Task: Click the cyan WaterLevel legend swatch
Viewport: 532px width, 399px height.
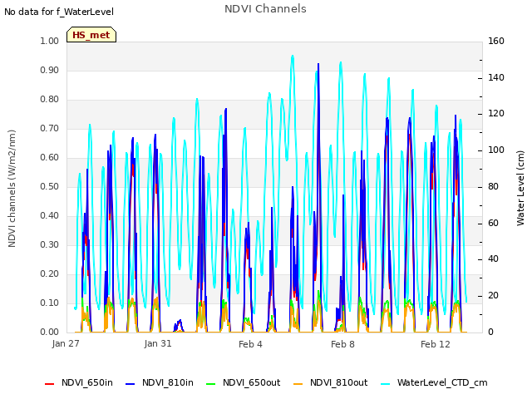Action: 385,384
